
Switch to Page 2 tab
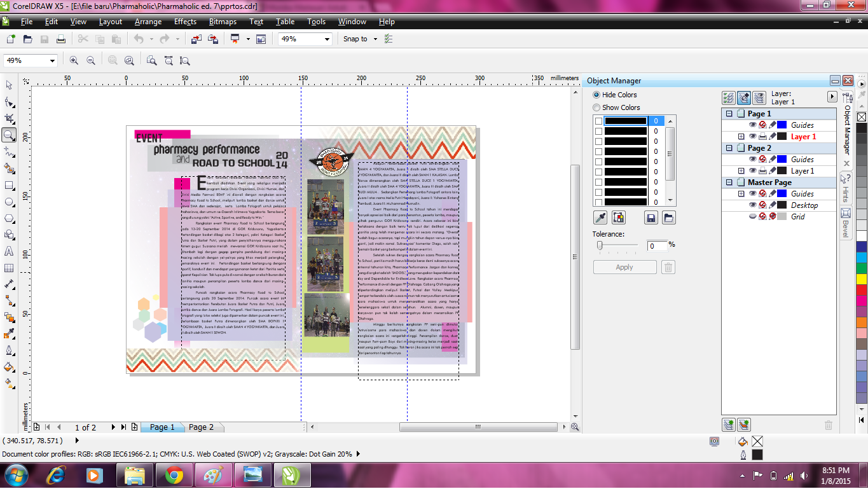(x=201, y=427)
